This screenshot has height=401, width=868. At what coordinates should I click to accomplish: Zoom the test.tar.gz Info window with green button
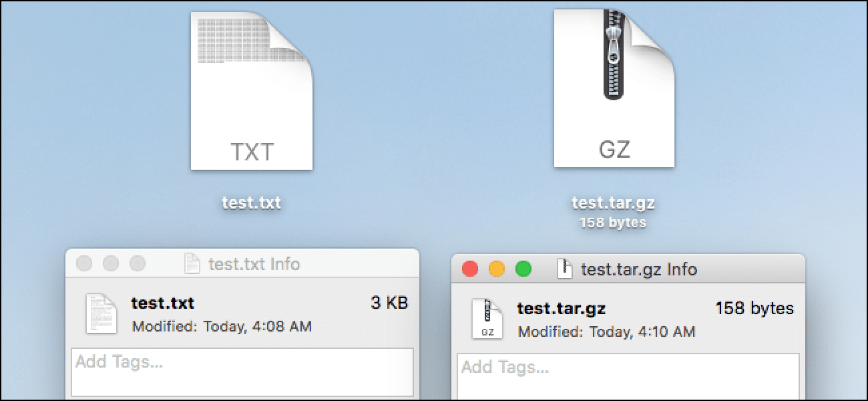click(523, 269)
